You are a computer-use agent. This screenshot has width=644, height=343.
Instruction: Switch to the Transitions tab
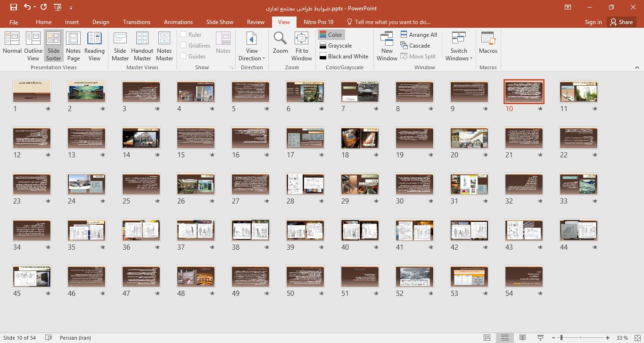point(137,22)
